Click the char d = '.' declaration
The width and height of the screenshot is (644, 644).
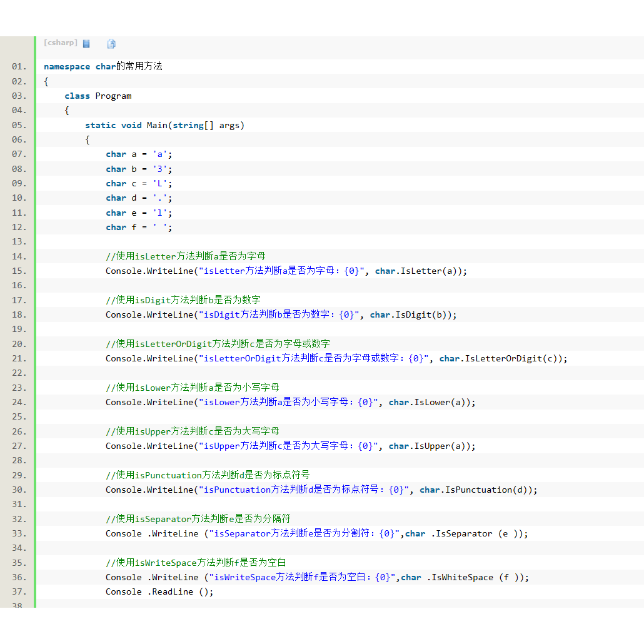click(138, 198)
